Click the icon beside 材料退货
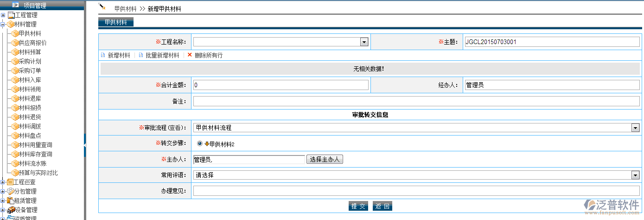Image resolution: width=644 pixels, height=220 pixels. [15, 117]
